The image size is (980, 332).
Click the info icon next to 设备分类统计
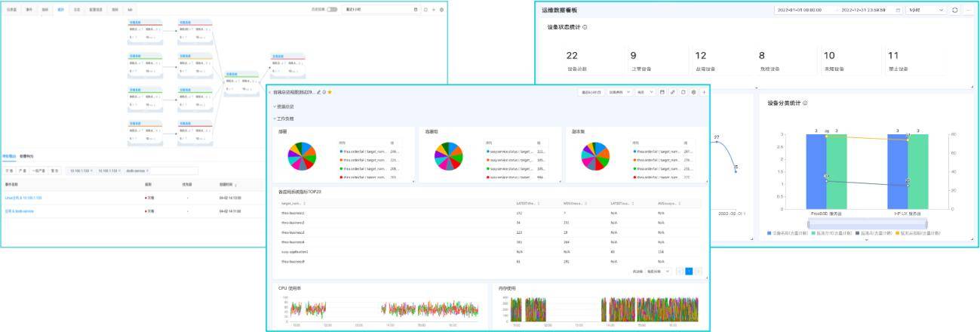click(805, 103)
